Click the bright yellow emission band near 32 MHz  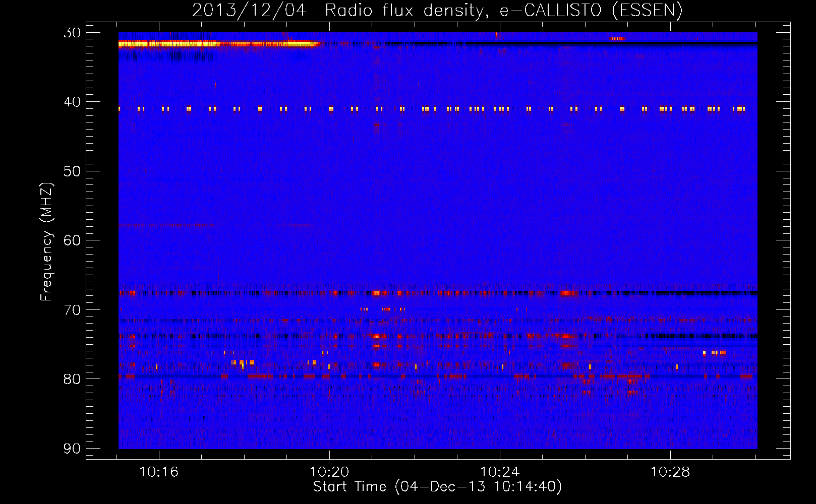click(220, 44)
